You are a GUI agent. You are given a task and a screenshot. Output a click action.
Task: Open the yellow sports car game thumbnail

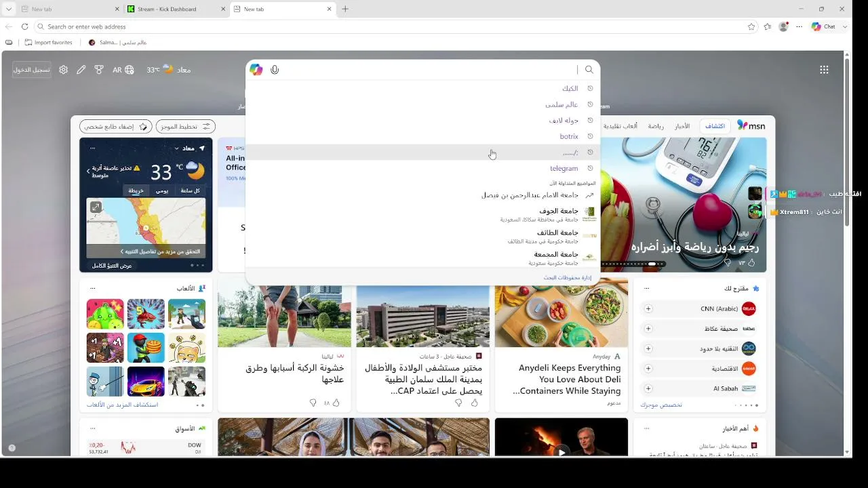pos(146,382)
